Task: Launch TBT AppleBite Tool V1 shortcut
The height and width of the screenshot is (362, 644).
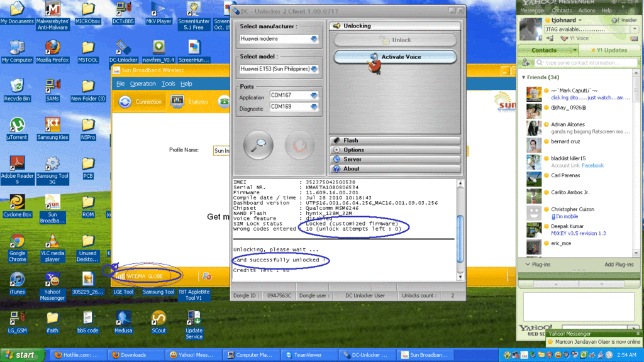Action: click(194, 294)
